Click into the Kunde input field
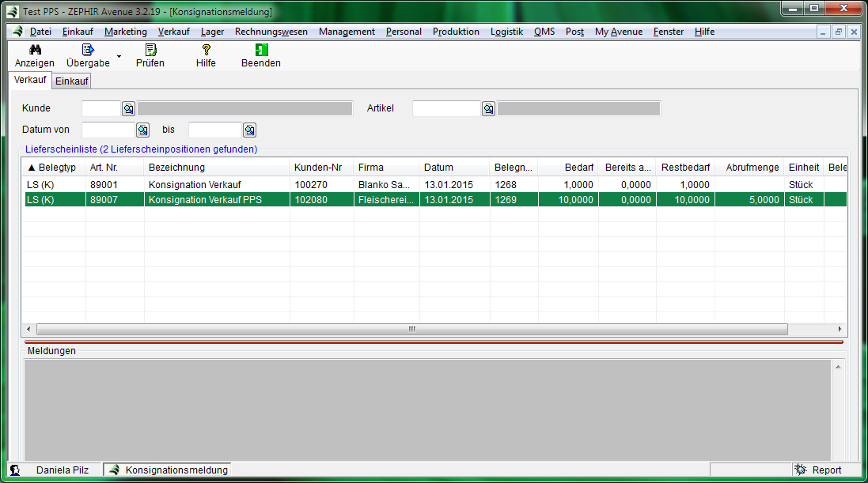This screenshot has width=868, height=483. 100,109
